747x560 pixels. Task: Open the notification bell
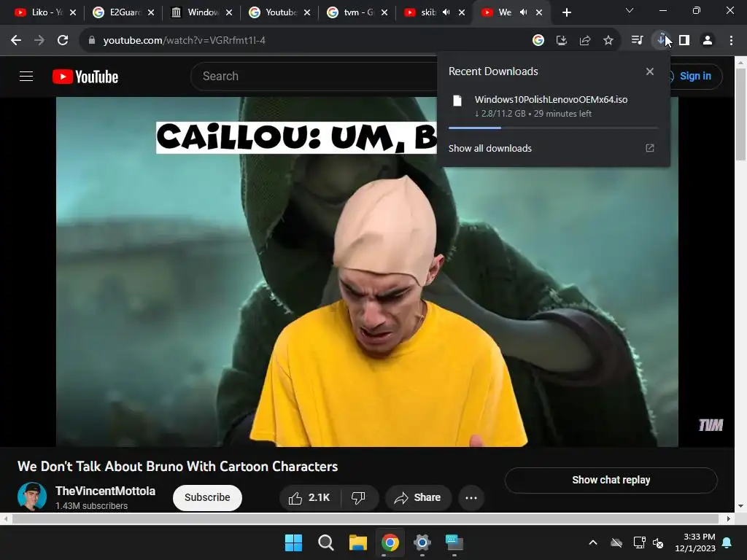(727, 542)
